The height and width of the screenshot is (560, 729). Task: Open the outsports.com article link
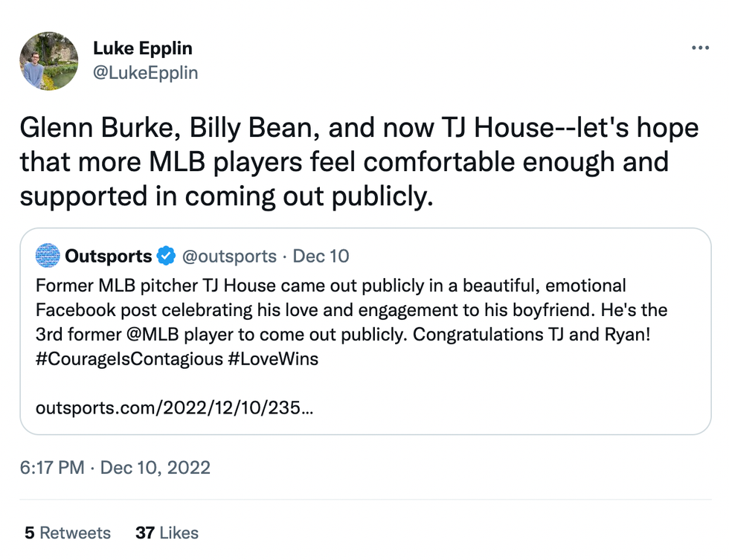[x=174, y=408]
